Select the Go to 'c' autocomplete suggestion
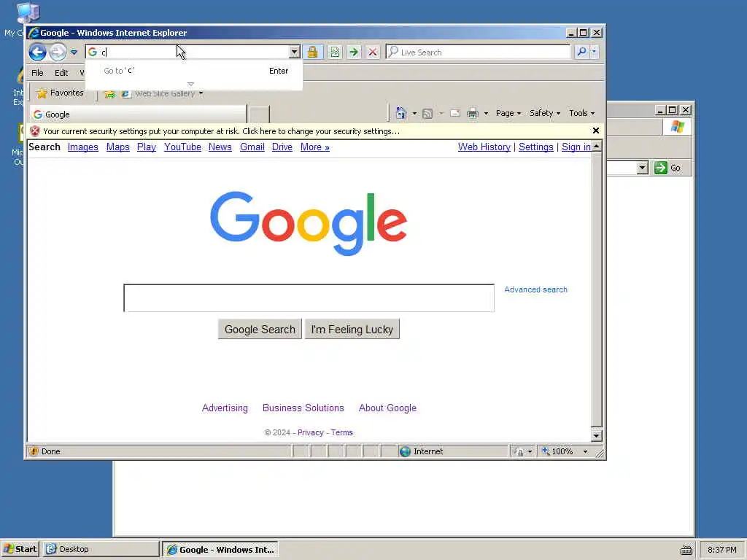 194,71
